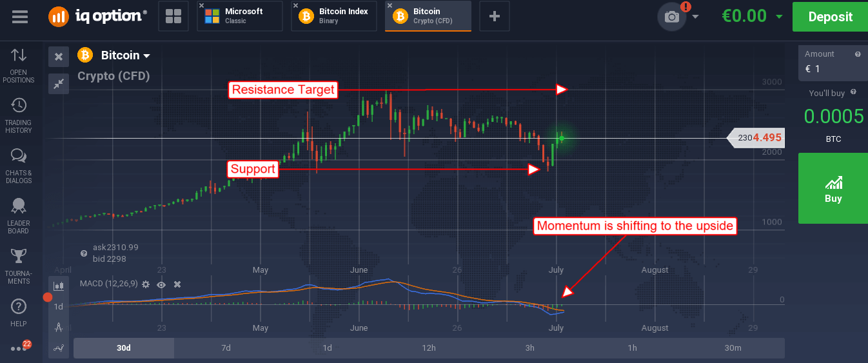
Task: Open the indicators line-graph icon
Action: (59, 348)
